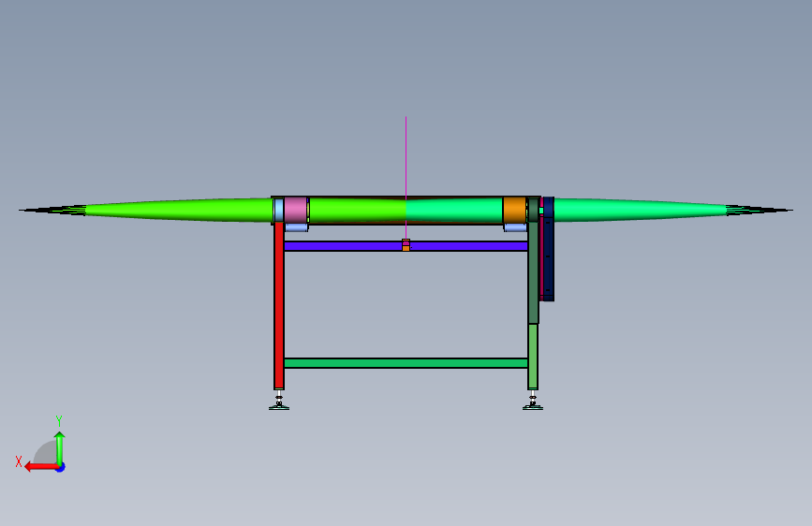Select the green lower crossbeam
The height and width of the screenshot is (526, 812).
coord(406,363)
